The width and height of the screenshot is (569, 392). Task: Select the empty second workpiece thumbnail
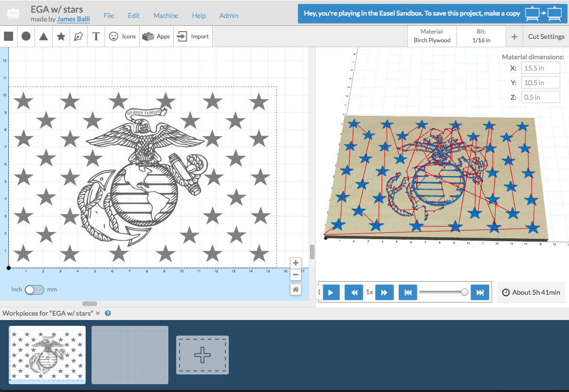click(x=130, y=355)
